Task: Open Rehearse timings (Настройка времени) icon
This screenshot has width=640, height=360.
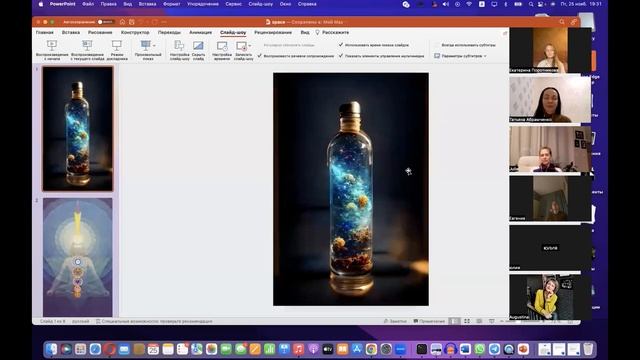Action: click(x=222, y=46)
